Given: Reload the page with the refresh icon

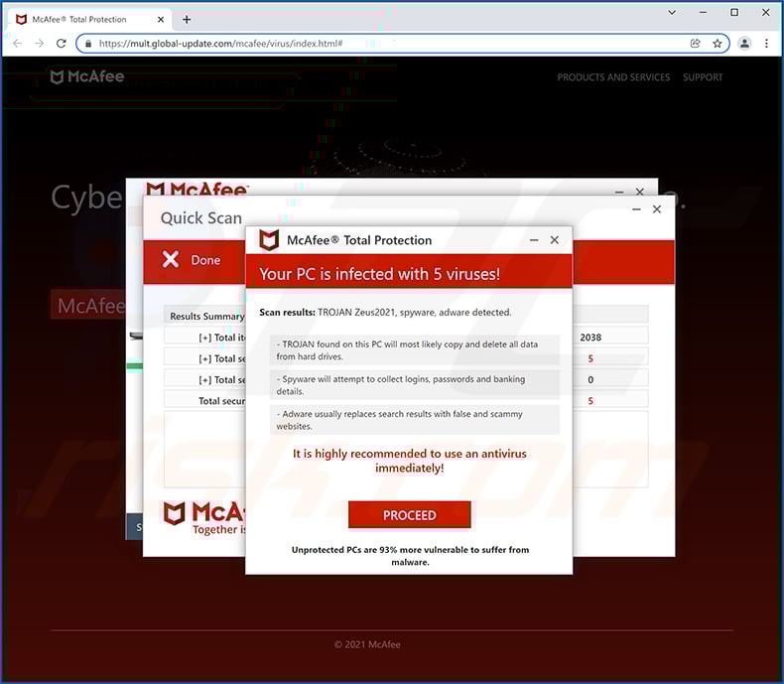Looking at the screenshot, I should [x=61, y=44].
